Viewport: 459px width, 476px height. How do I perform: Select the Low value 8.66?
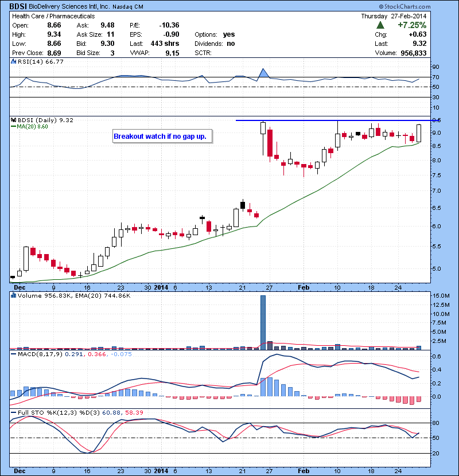click(x=54, y=44)
